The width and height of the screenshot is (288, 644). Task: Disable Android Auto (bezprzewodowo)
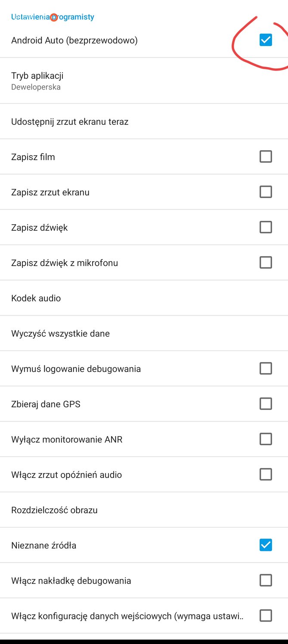(x=266, y=40)
